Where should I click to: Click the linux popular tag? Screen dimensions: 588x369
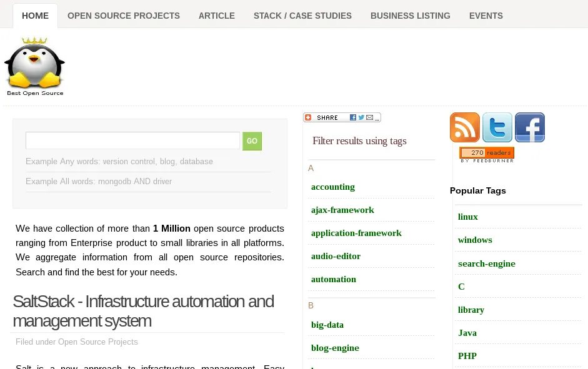[x=468, y=217]
